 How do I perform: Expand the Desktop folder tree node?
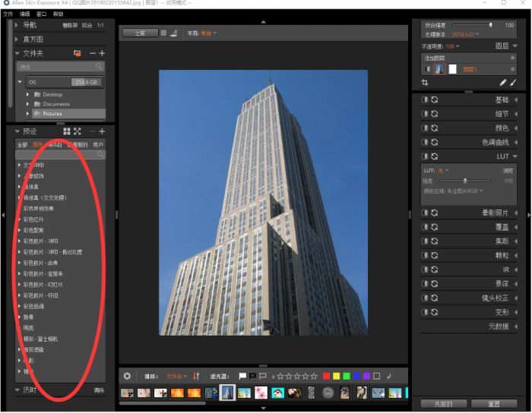pos(27,95)
